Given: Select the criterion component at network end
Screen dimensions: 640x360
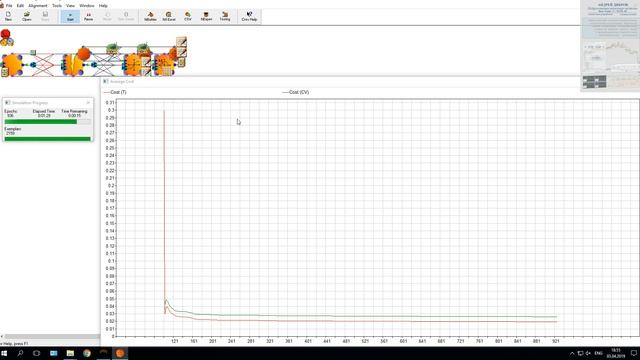Looking at the screenshot, I should tap(164, 65).
